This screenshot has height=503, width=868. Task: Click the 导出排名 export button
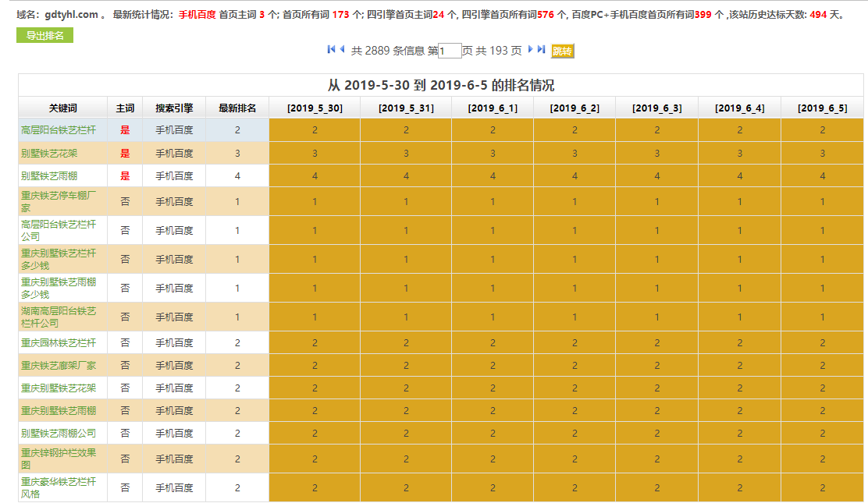44,35
